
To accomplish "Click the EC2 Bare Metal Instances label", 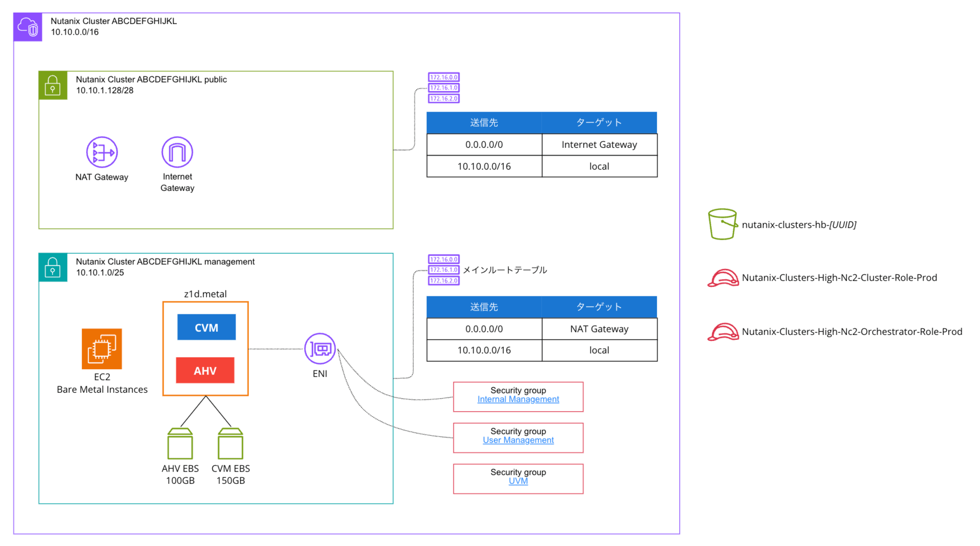I will [x=102, y=383].
